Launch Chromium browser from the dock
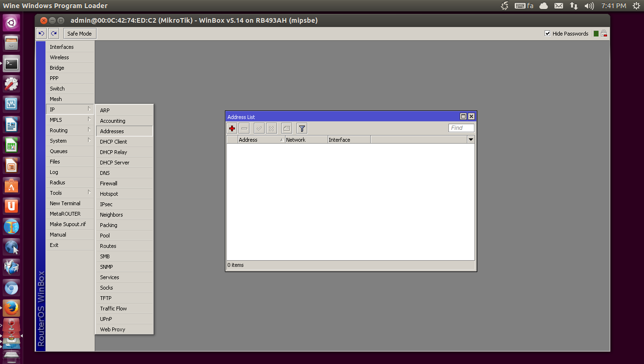 11,288
